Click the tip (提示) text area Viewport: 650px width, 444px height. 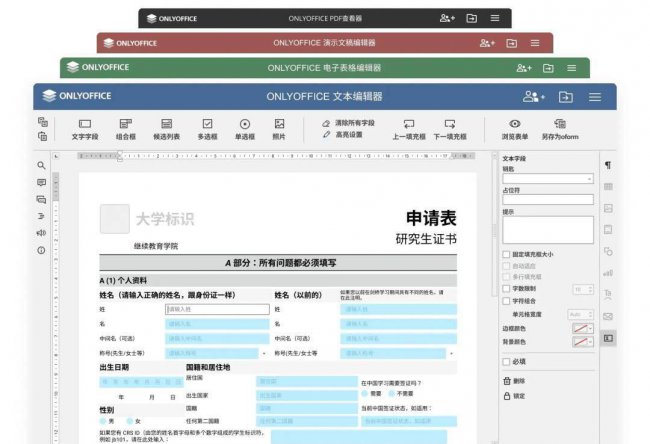[x=548, y=230]
